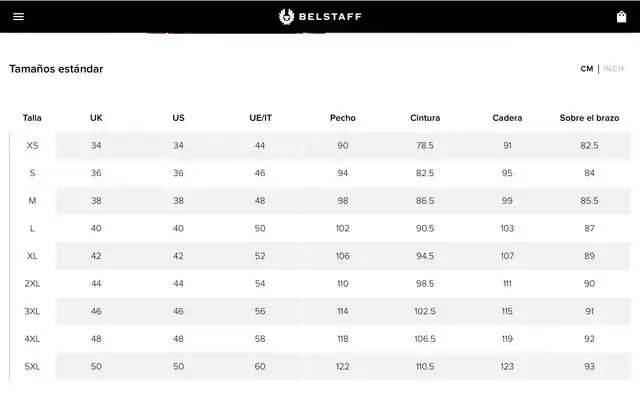Click the UE/IT column header
This screenshot has width=640, height=399.
260,118
